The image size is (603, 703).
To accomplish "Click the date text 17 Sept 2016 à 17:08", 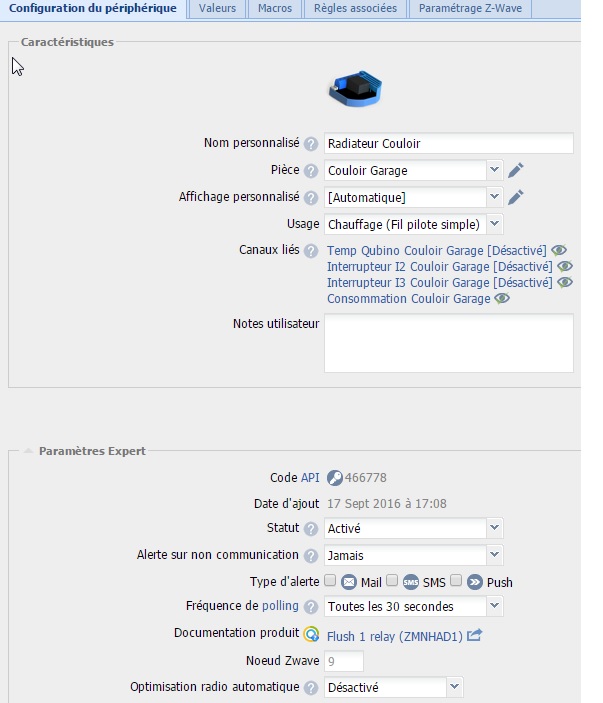I will pyautogui.click(x=386, y=503).
